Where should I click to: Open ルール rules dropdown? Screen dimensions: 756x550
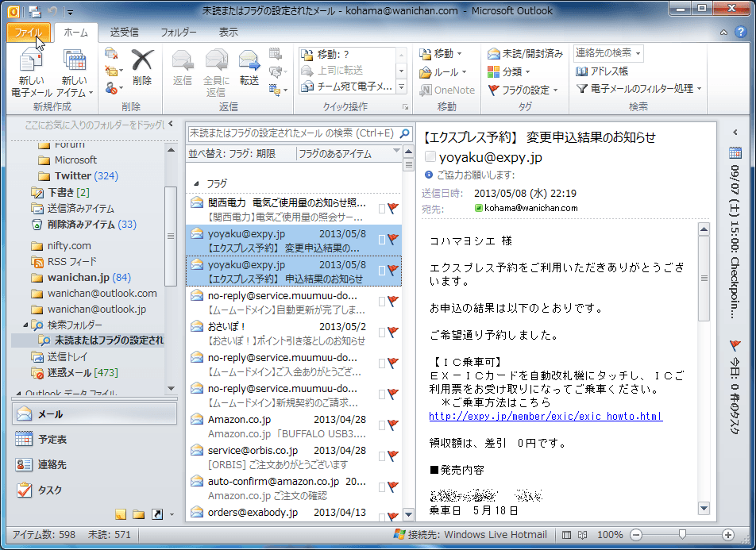[x=443, y=71]
